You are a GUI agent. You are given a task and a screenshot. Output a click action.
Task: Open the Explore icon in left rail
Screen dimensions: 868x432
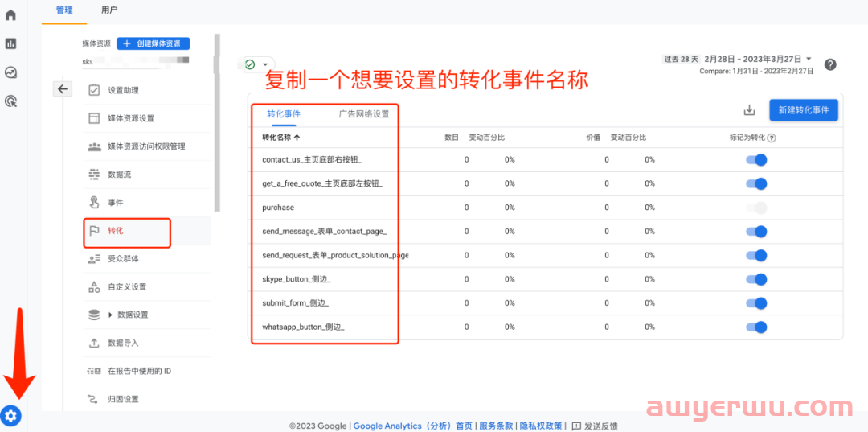tap(10, 72)
